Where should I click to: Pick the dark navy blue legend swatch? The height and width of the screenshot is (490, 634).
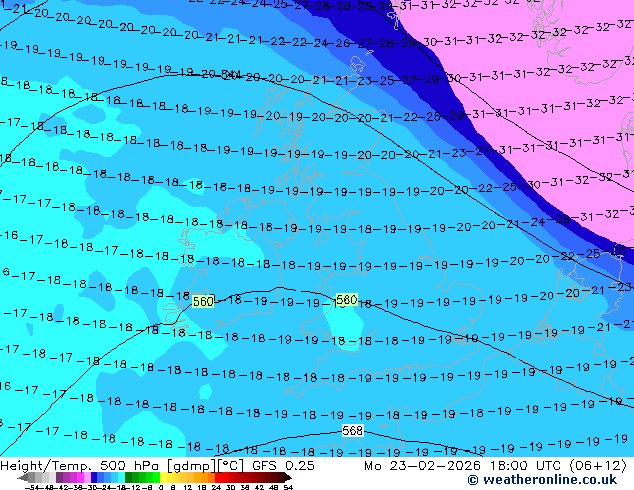click(94, 477)
